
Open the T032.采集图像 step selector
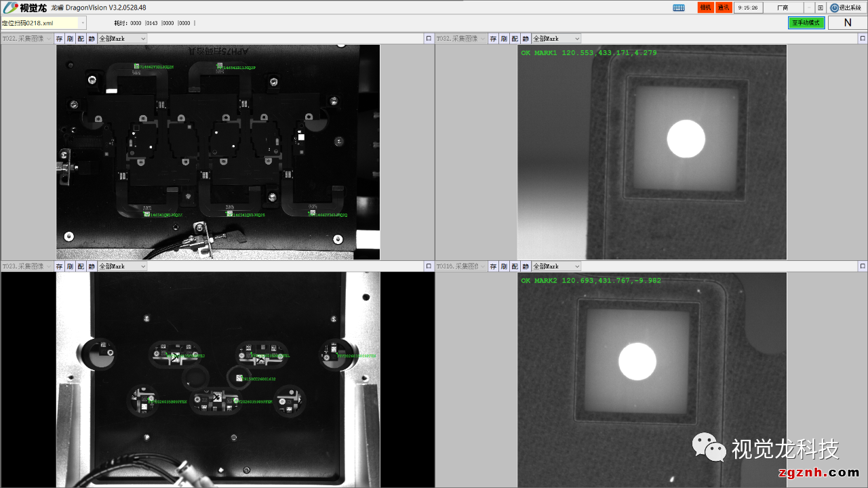click(x=461, y=39)
